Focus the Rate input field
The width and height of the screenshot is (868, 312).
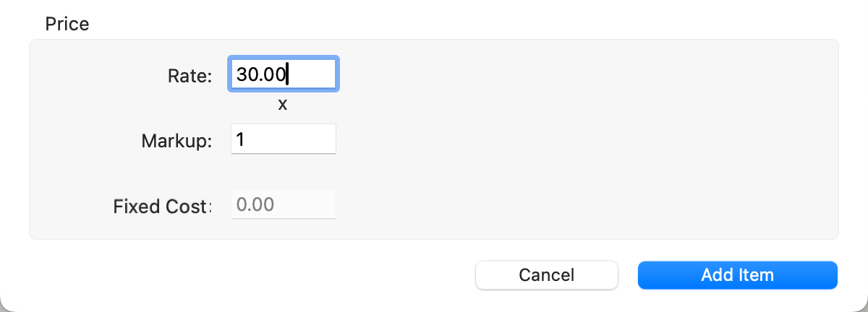(x=283, y=74)
